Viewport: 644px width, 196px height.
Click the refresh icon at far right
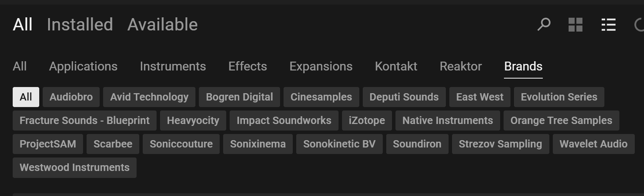[x=639, y=25]
